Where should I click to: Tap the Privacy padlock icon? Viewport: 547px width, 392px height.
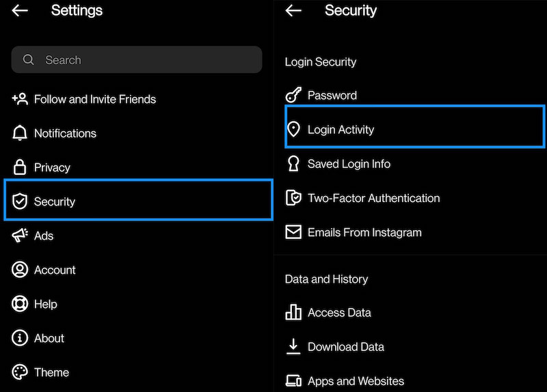[x=20, y=167]
